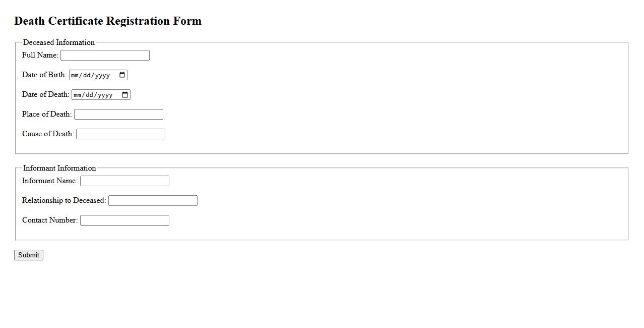This screenshot has height=328, width=644.
Task: Focus the Relationship to Deceased input
Action: pos(153,201)
